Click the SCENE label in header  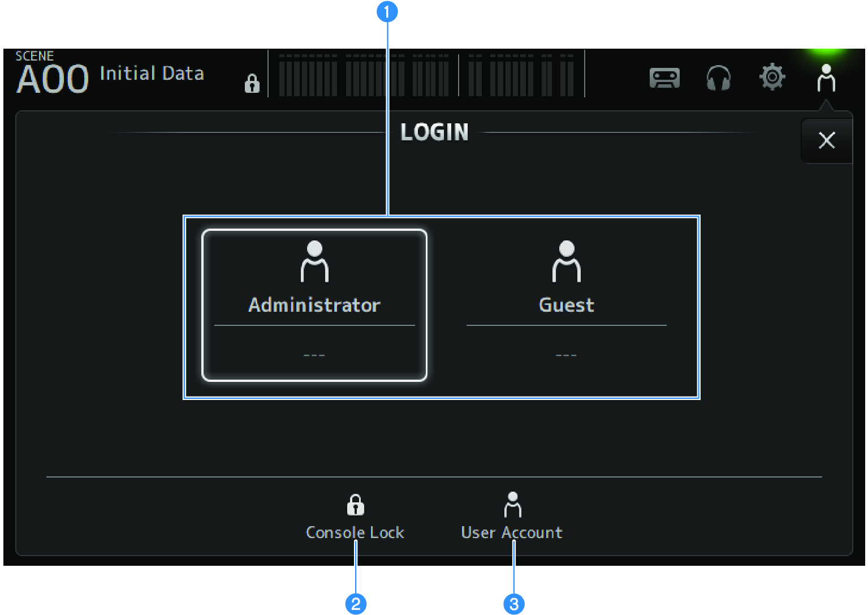[34, 55]
